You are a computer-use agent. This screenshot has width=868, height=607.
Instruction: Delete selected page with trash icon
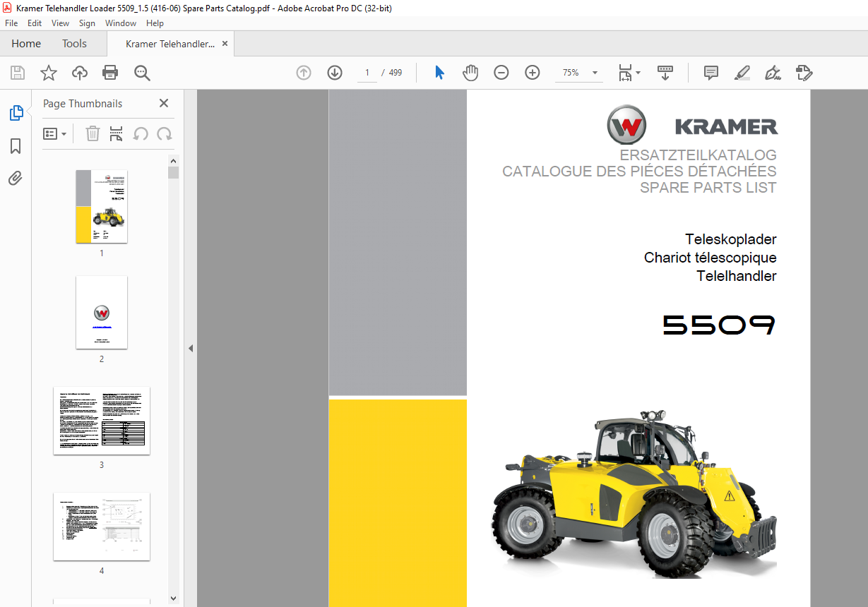pyautogui.click(x=93, y=133)
